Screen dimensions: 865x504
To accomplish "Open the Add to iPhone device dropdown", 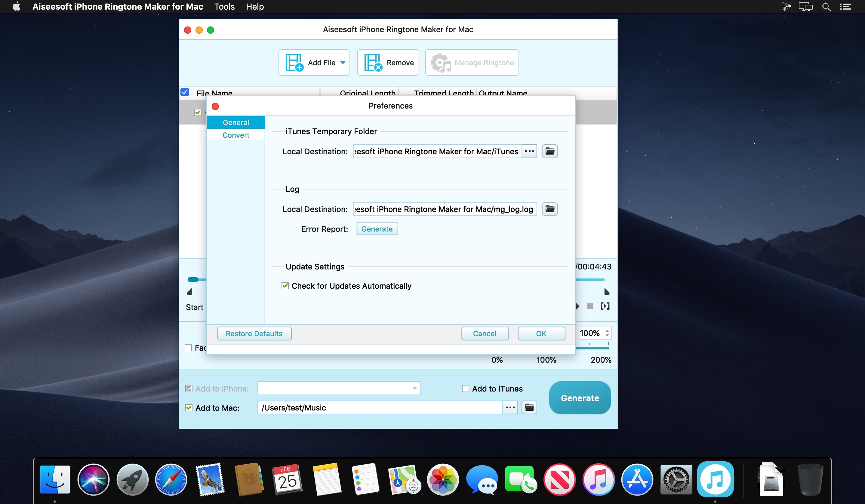I will 339,388.
